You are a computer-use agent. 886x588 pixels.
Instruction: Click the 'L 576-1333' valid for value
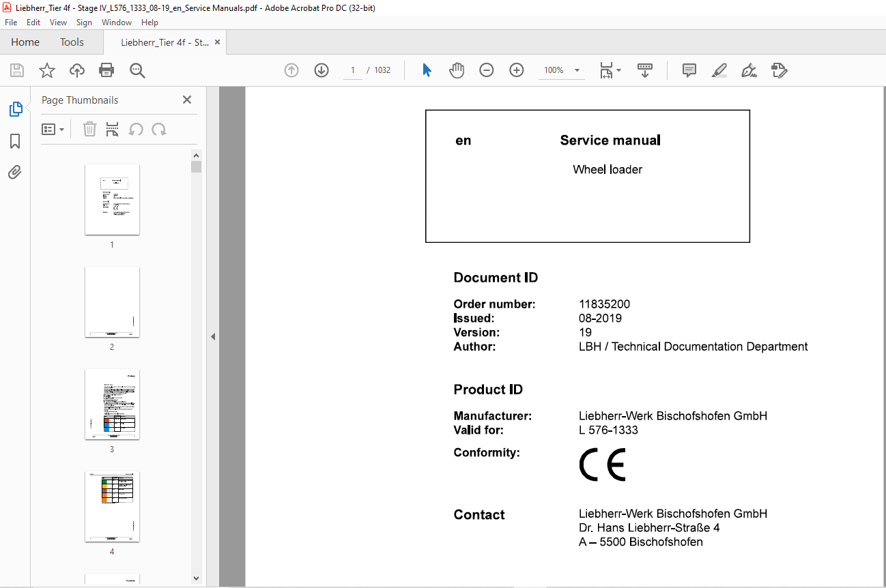pos(608,430)
